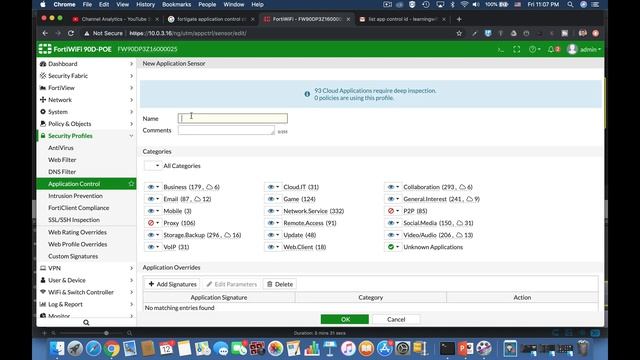Viewport: 640px width, 360px height.
Task: Click the Comments text field
Action: 226,130
